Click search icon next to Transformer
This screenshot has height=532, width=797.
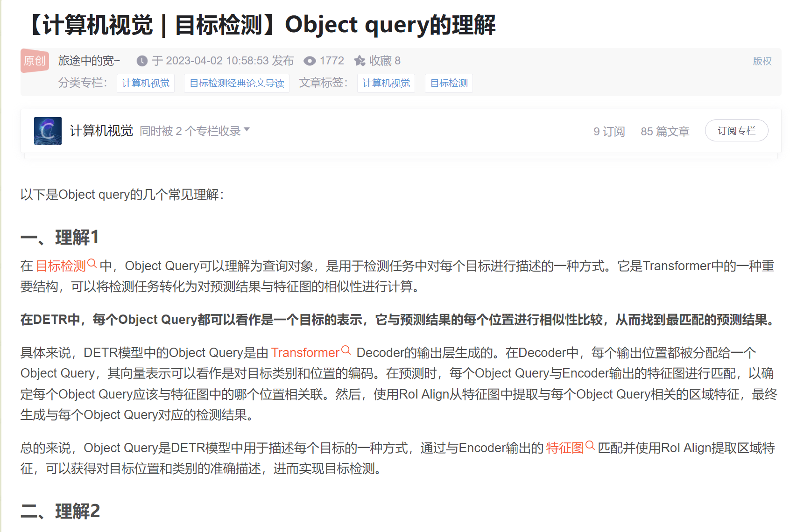tap(346, 350)
